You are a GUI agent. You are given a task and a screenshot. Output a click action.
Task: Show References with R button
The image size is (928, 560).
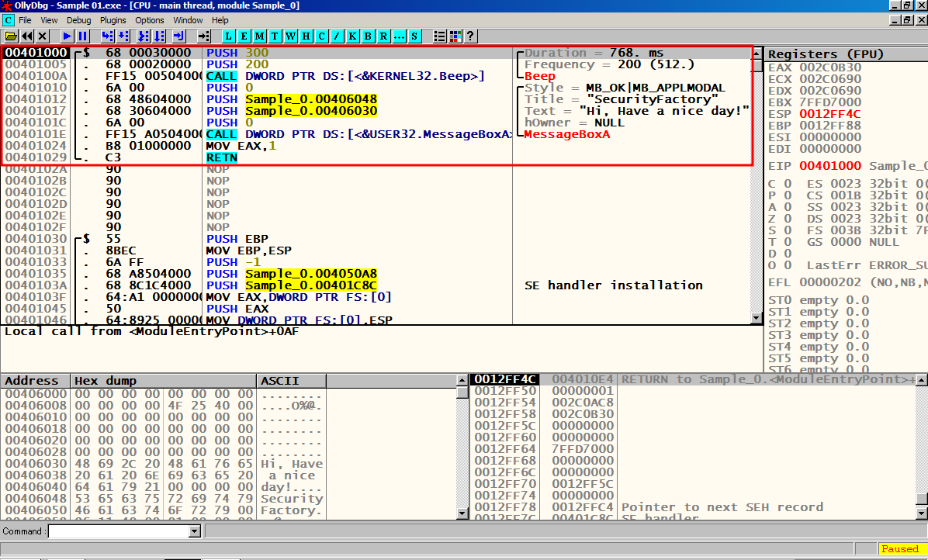[x=383, y=36]
